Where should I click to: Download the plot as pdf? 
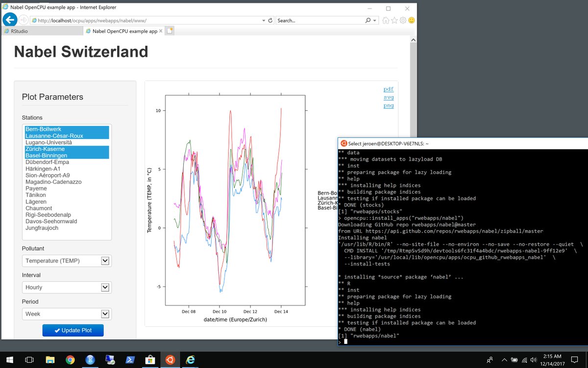tap(389, 89)
